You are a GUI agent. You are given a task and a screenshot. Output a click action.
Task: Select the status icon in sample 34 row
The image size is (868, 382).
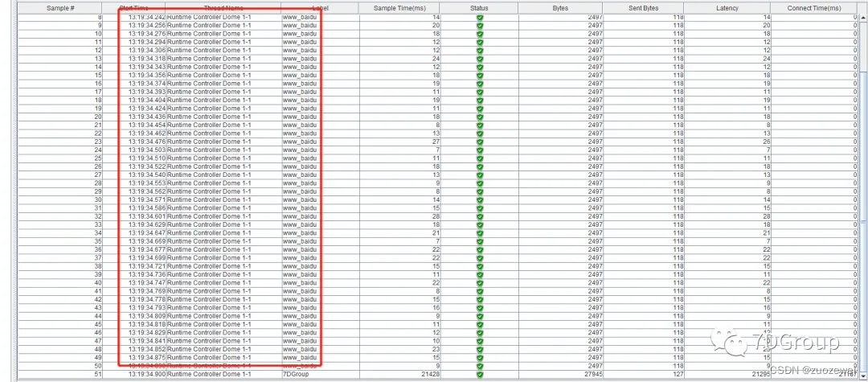[x=479, y=233]
